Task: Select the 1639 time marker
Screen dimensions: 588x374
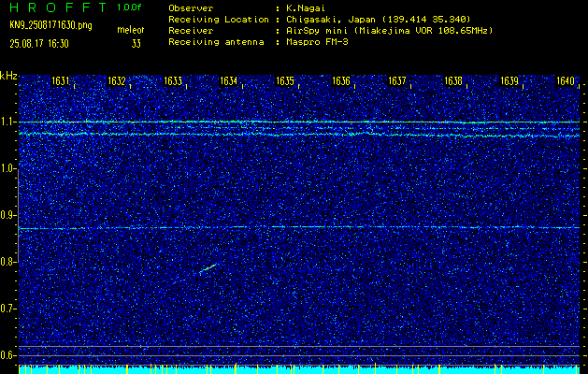Action: point(509,81)
